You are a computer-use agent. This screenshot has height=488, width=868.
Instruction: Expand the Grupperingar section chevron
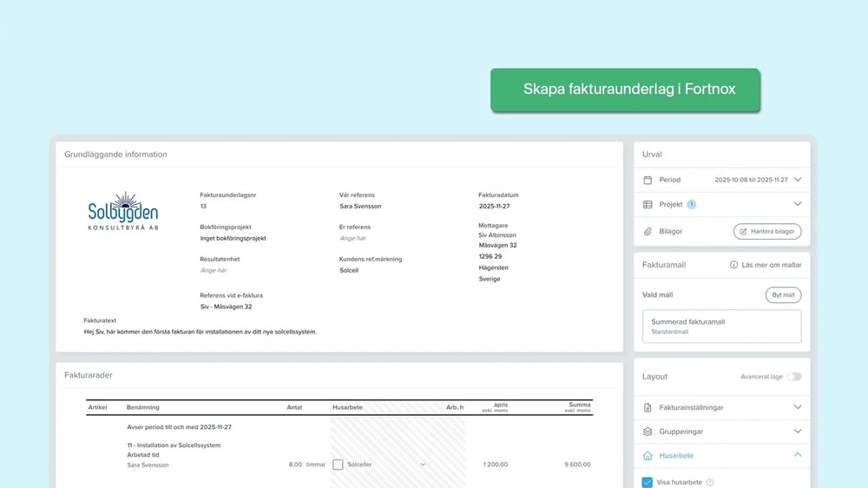[797, 432]
